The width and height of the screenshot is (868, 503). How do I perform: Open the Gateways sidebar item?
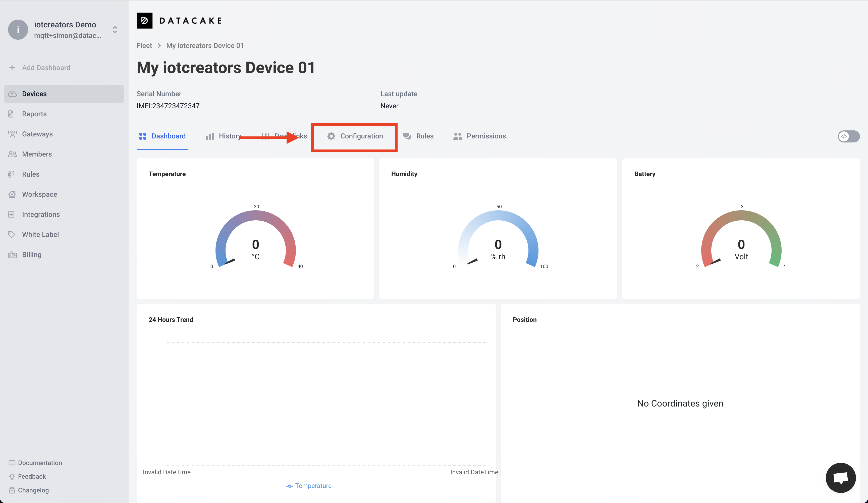click(64, 134)
